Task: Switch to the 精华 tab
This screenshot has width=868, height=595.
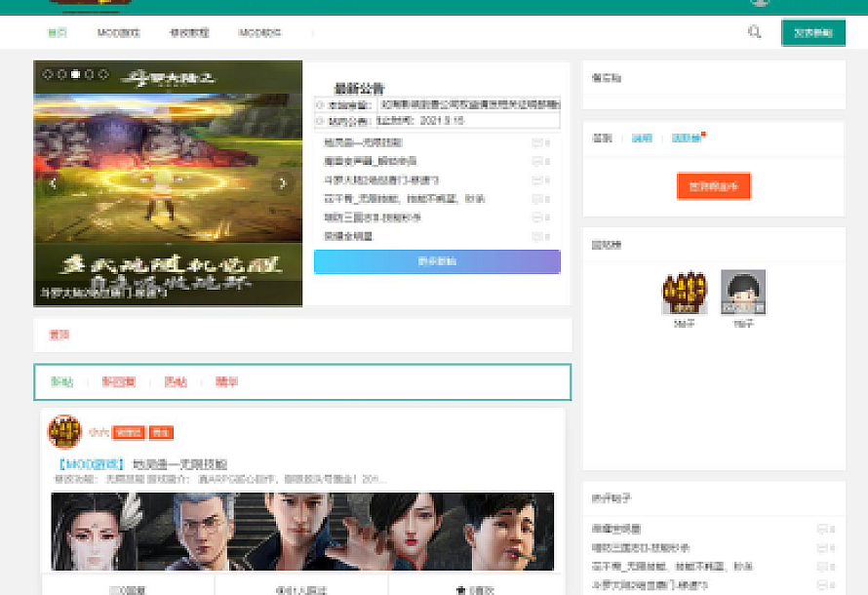Action: [226, 382]
